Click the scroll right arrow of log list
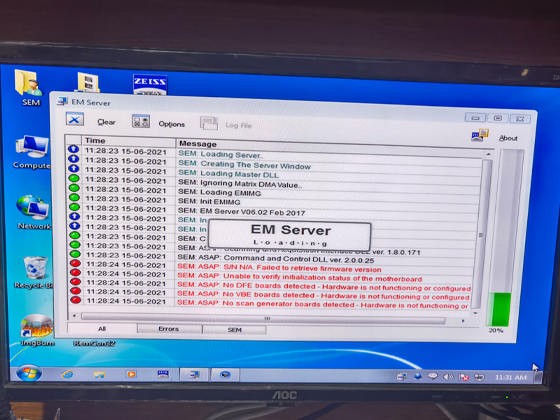This screenshot has height=420, width=560. [463, 321]
